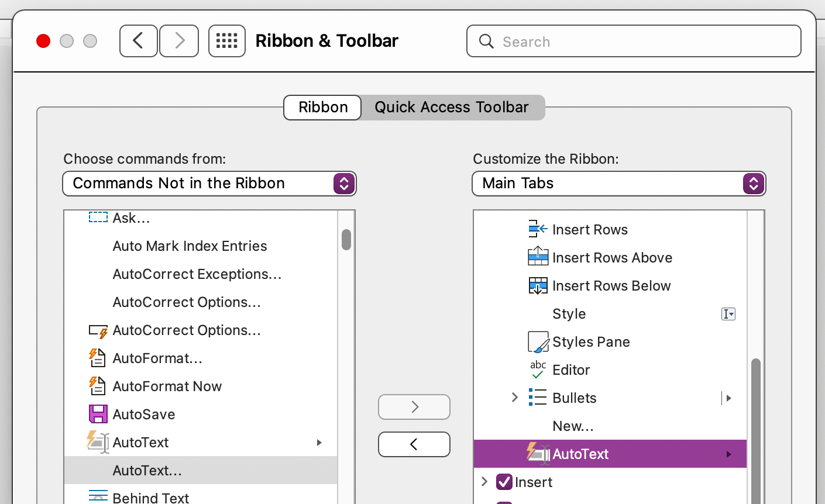This screenshot has height=504, width=825.
Task: Click the Insert Rows icon
Action: pos(538,229)
